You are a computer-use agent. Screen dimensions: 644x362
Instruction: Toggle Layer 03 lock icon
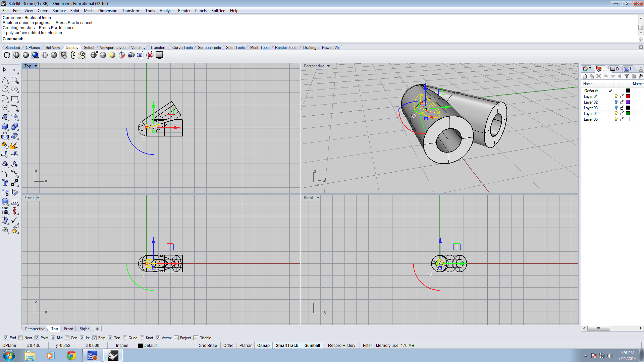622,108
